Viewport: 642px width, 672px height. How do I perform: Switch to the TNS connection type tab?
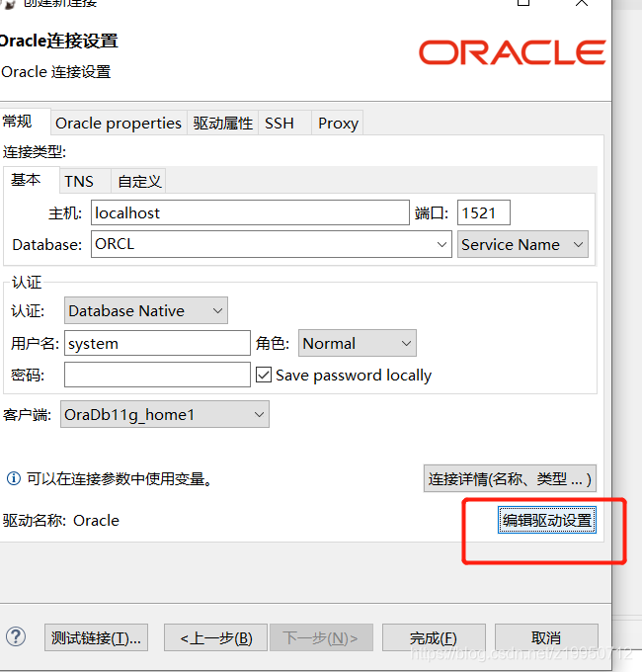(85, 181)
